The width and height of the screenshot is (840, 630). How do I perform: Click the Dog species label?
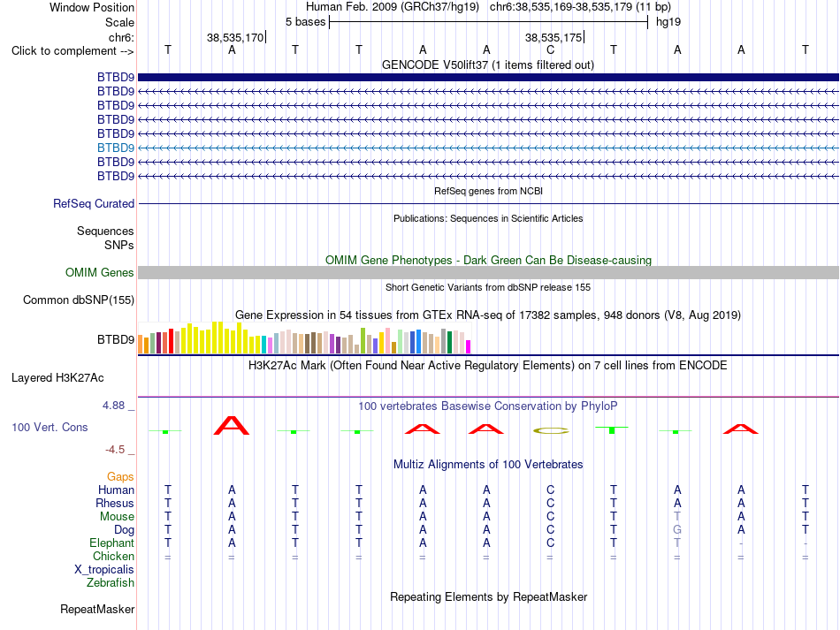click(124, 530)
